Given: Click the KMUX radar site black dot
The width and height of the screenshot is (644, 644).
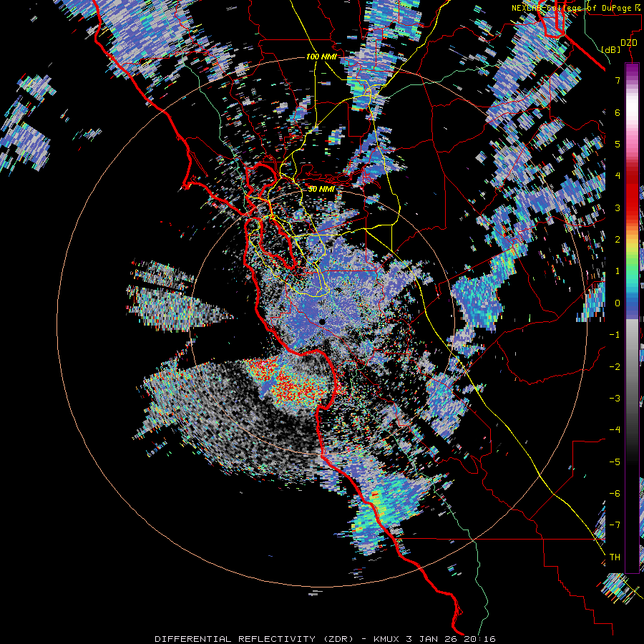Looking at the screenshot, I should 323,321.
